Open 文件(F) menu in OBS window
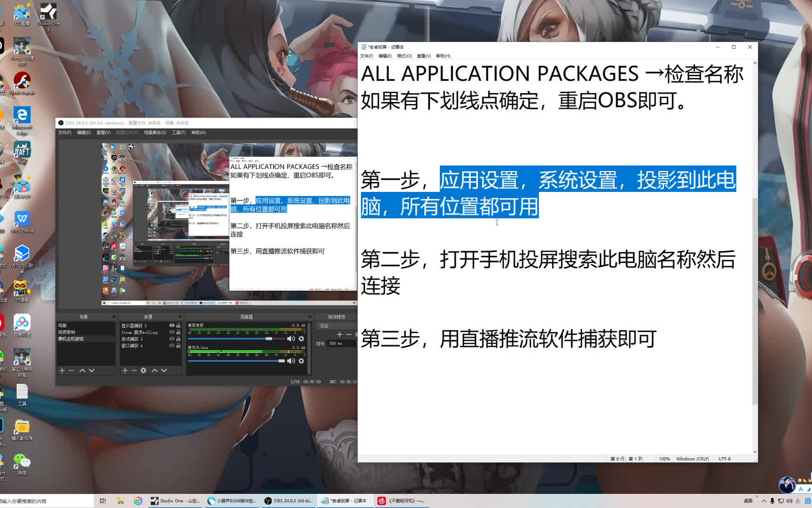 click(x=64, y=133)
